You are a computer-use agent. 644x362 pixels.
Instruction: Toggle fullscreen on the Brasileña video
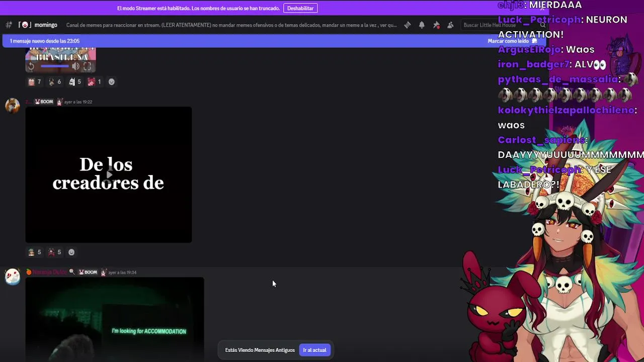[88, 66]
